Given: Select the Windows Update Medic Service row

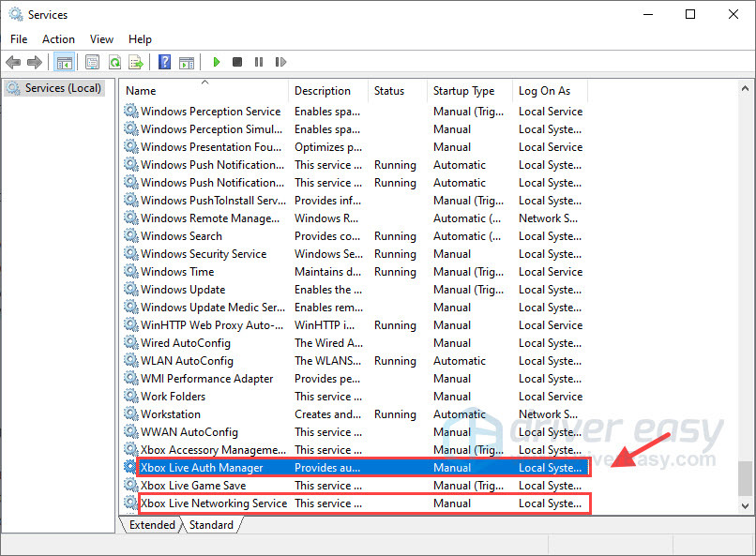Looking at the screenshot, I should [x=355, y=307].
